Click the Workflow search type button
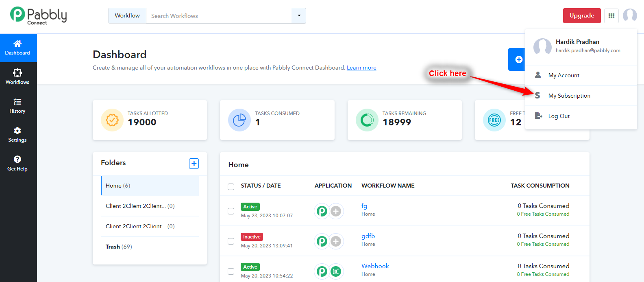The width and height of the screenshot is (644, 282). pos(127,15)
